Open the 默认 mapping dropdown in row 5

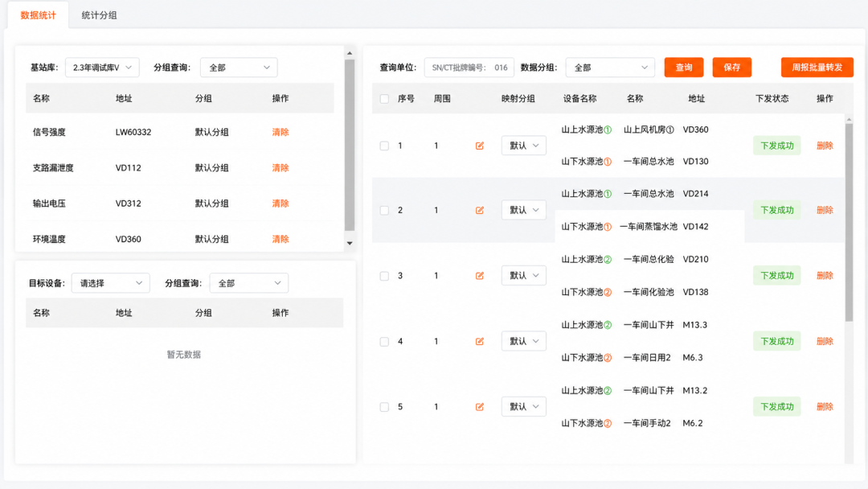point(524,406)
